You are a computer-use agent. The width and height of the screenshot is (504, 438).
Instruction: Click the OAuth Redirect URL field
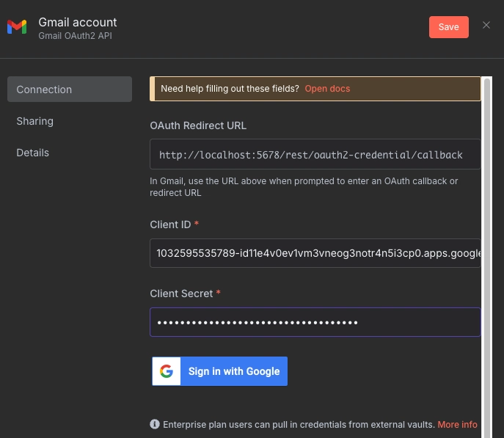click(315, 154)
